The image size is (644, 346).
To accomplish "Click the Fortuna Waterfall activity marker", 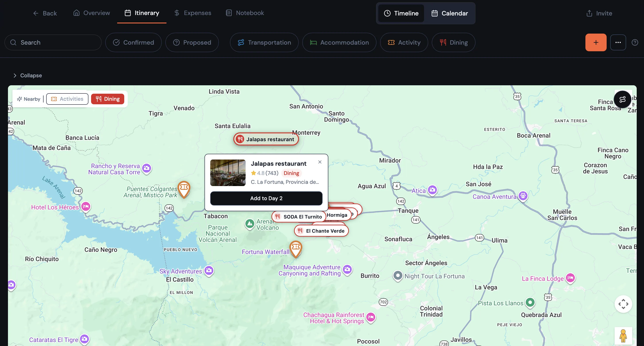I will pyautogui.click(x=296, y=249).
